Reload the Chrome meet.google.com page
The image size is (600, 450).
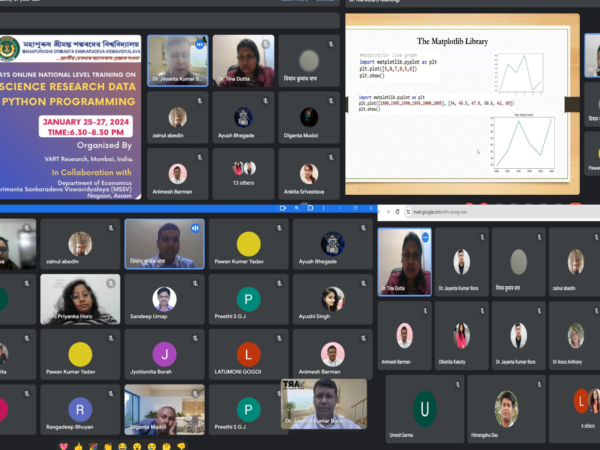click(397, 212)
